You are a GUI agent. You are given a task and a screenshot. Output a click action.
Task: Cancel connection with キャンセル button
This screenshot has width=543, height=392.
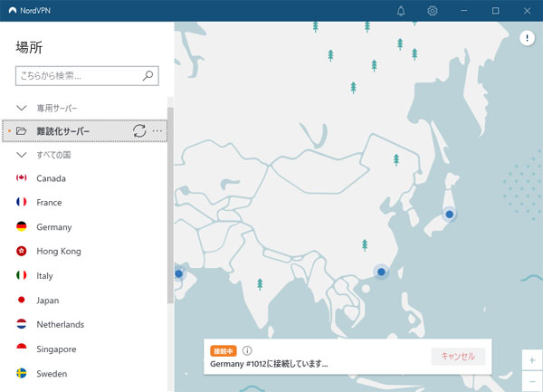tap(458, 357)
